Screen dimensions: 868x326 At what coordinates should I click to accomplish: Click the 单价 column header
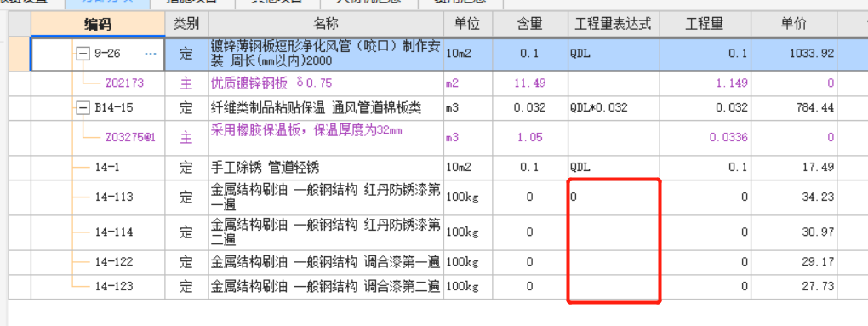(x=793, y=24)
